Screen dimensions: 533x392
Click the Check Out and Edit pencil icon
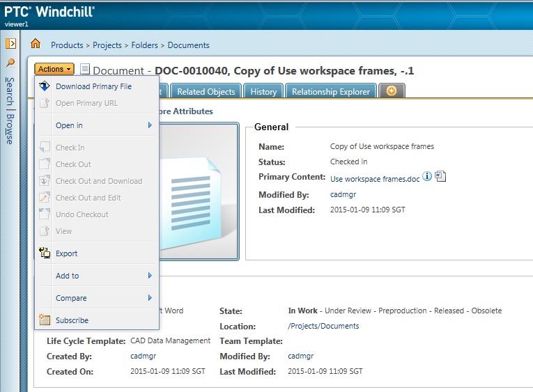pos(45,197)
